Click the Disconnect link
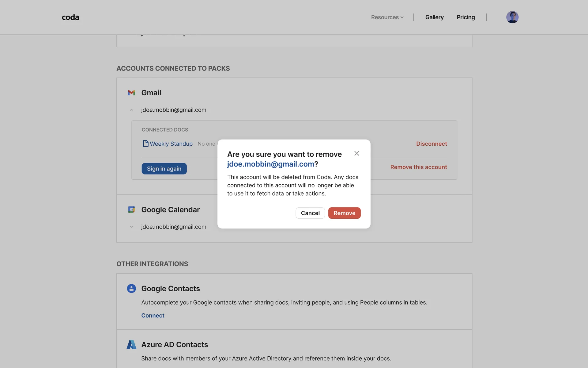 point(431,144)
